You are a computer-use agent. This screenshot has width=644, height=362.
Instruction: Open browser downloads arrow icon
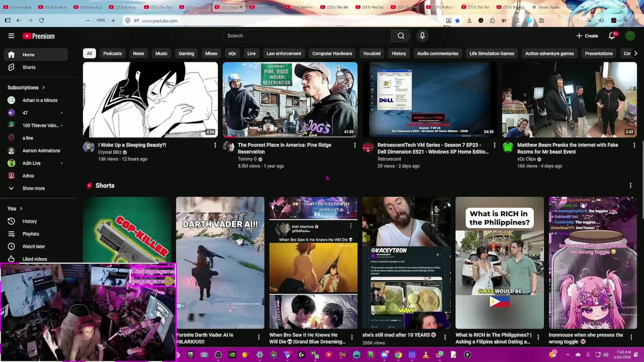pos(469,21)
